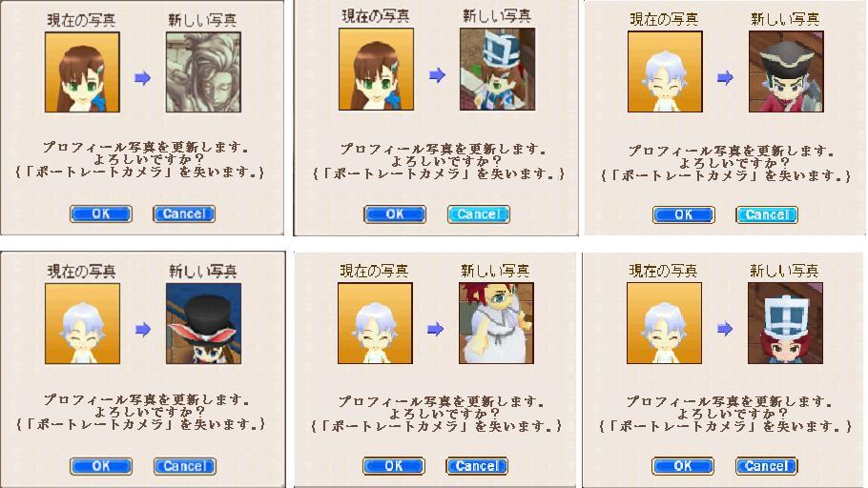This screenshot has height=488, width=868.
Task: Cancel the red-haired striped hat photo update
Action: point(766,466)
